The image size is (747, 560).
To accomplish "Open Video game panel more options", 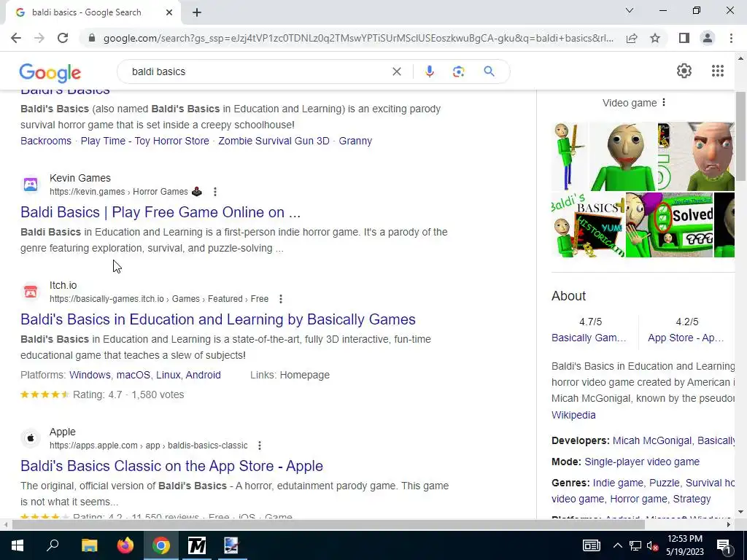I will click(x=664, y=102).
